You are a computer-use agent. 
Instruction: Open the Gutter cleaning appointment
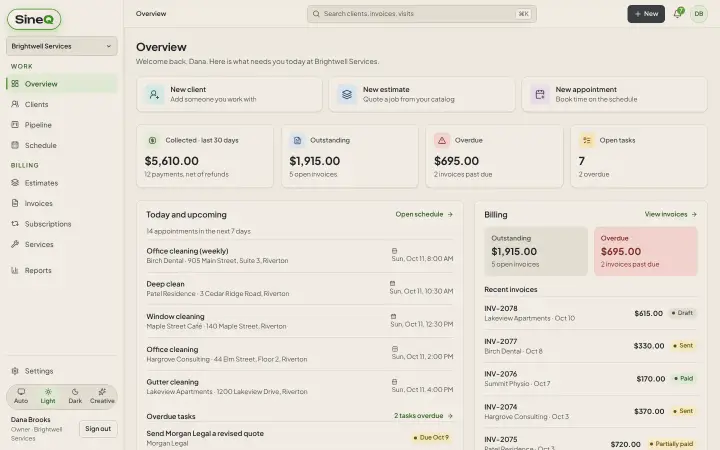pos(300,387)
